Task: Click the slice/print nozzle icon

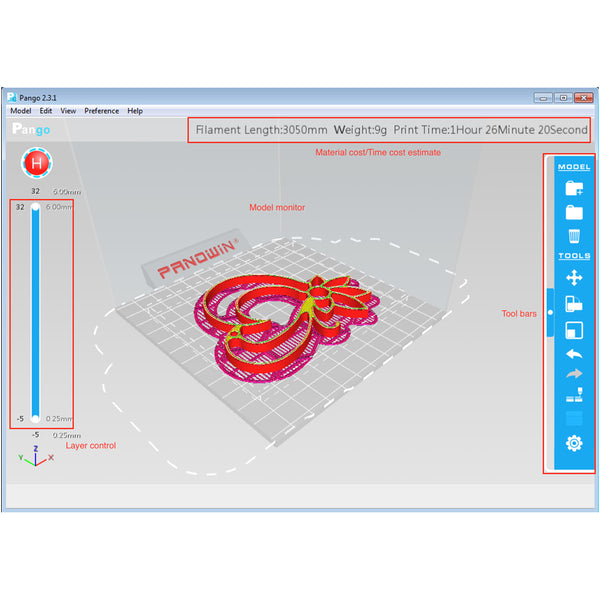Action: click(x=574, y=397)
